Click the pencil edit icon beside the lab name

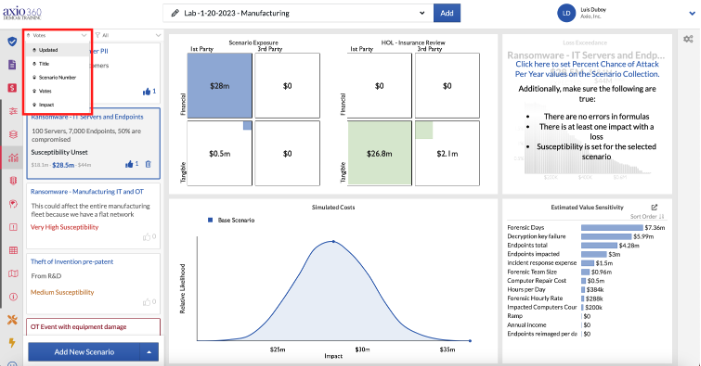coord(175,13)
